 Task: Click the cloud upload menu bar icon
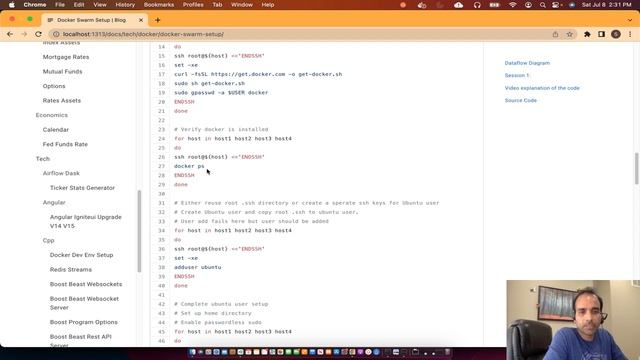pyautogui.click(x=459, y=5)
